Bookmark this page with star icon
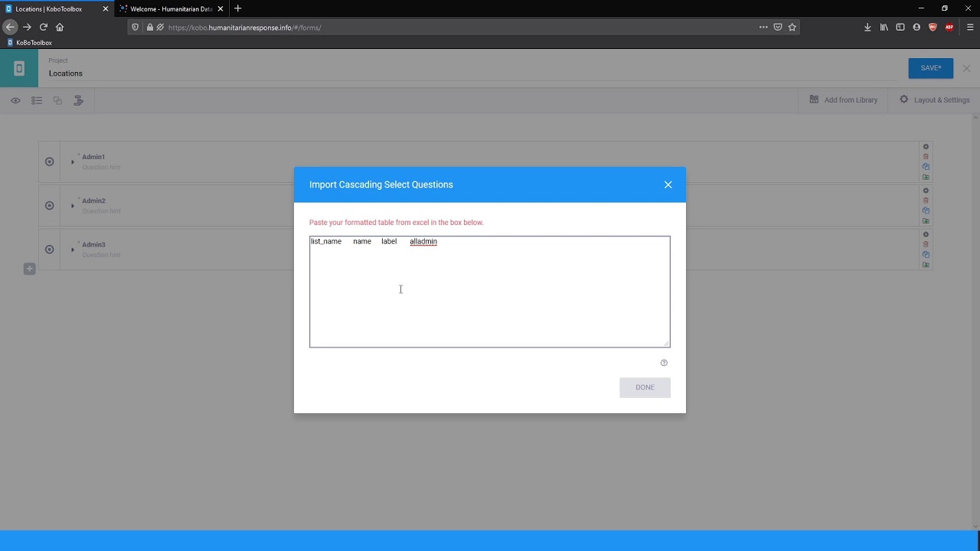This screenshot has width=980, height=551. [792, 27]
